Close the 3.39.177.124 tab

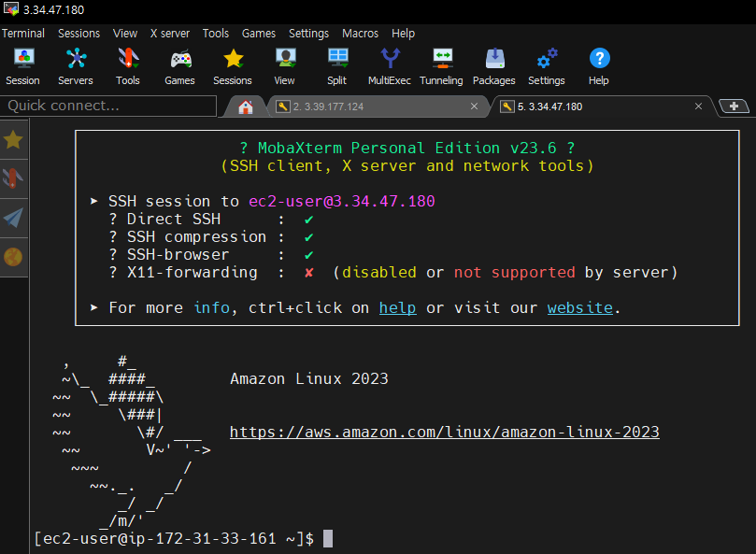474,107
